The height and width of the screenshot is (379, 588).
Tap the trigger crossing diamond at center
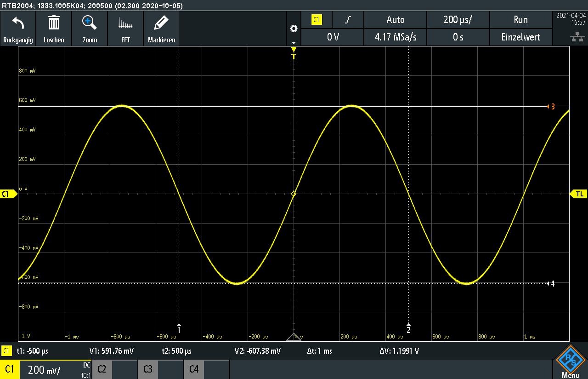tap(294, 194)
